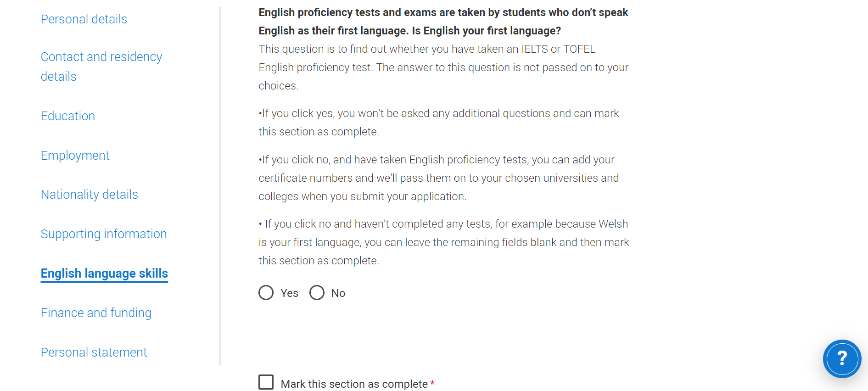Click the paragraph mentioning Welsh first language
The width and height of the screenshot is (868, 391).
[x=443, y=242]
